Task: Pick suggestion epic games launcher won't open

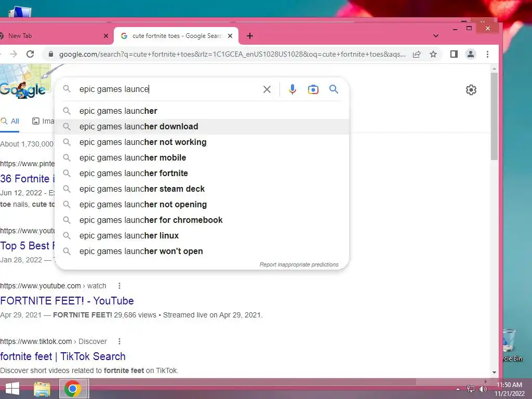Action: pos(202,251)
